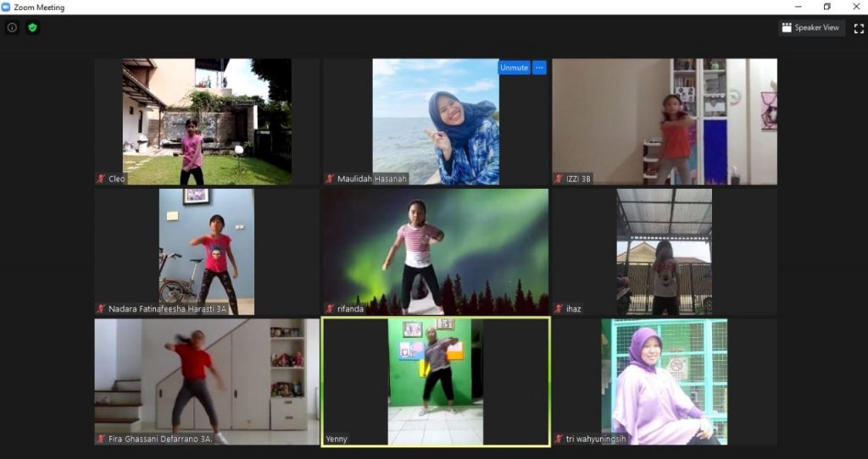868x459 pixels.
Task: Open more options on Maulidah's video
Action: (x=539, y=68)
